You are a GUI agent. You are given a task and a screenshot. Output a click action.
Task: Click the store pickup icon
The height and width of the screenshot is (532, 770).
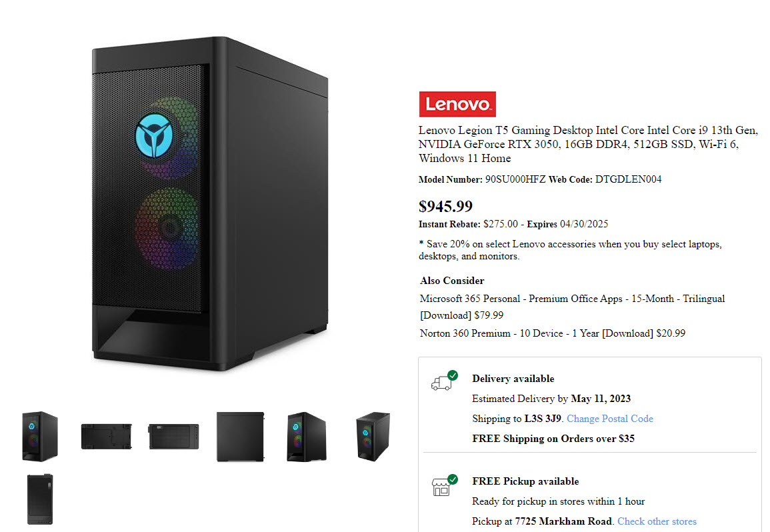coord(441,487)
